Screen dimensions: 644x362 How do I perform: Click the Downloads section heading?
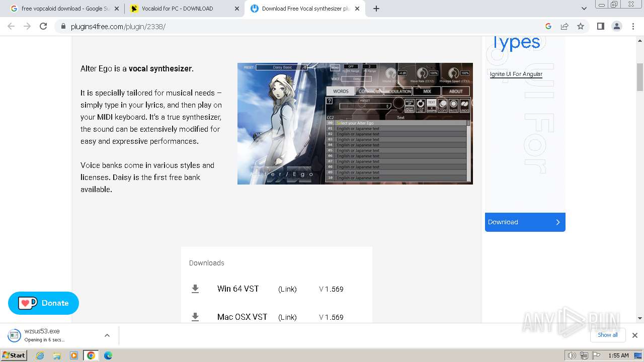pos(207,263)
